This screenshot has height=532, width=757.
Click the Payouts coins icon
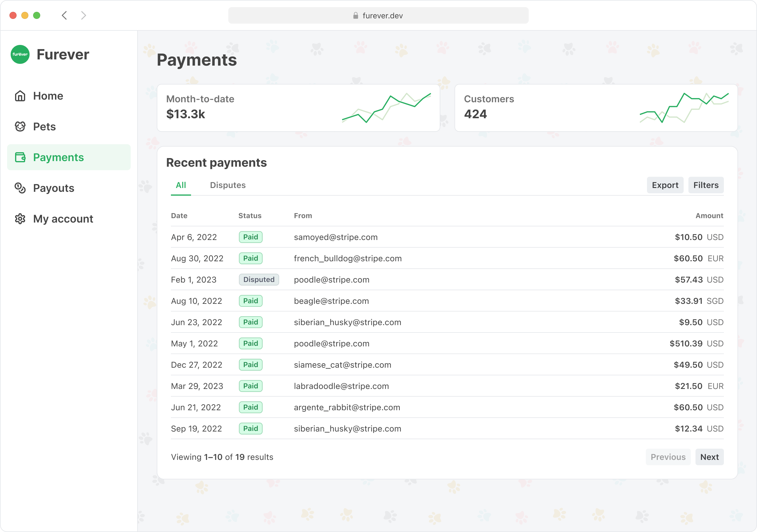click(20, 188)
